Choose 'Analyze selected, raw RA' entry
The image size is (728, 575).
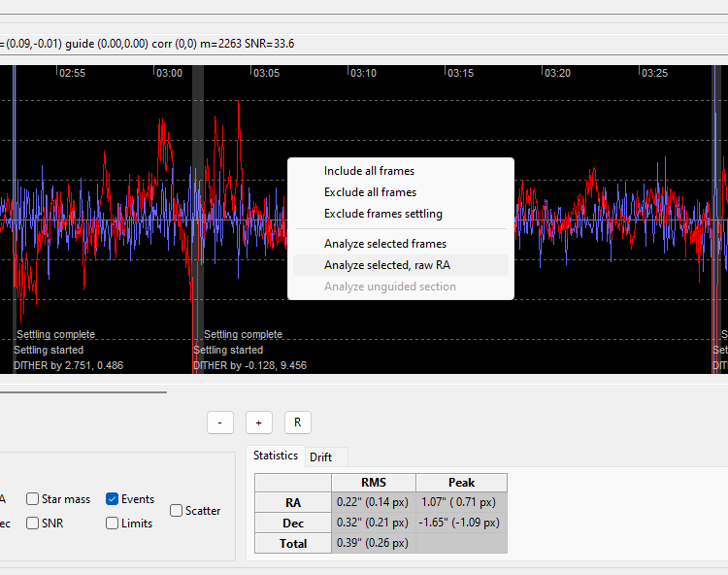tap(401, 265)
